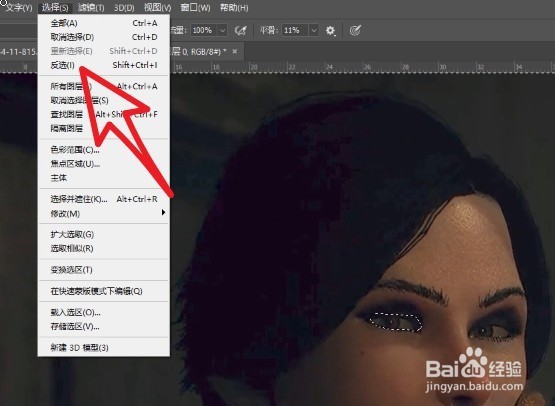Screen dimensions: 555x406
Task: Close the 层 0, RGB/8# document tab
Action: pyautogui.click(x=235, y=52)
